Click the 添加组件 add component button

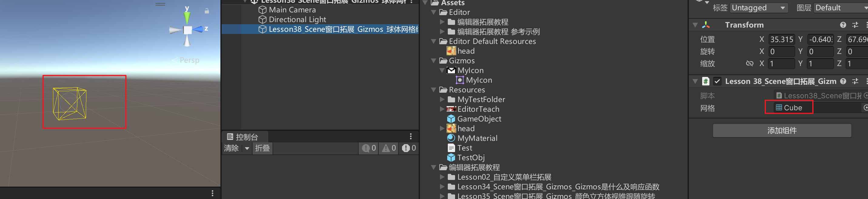[781, 131]
